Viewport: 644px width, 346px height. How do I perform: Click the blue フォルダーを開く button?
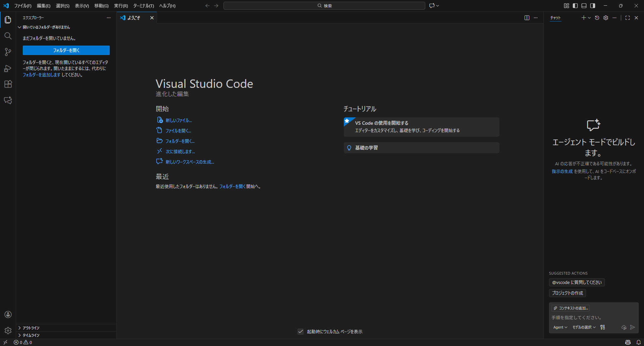point(66,50)
